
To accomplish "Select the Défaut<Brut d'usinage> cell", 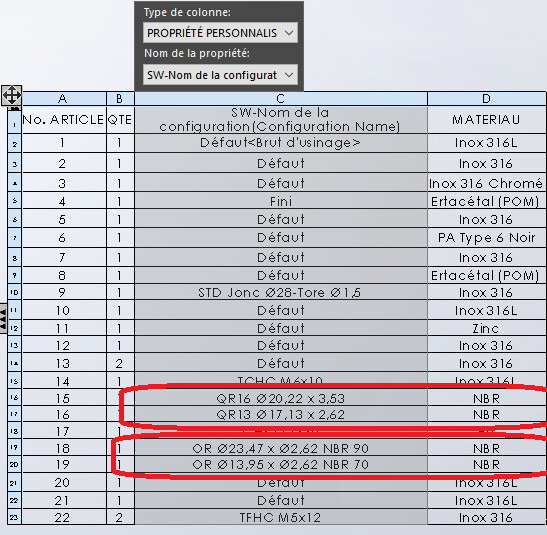I will point(281,143).
